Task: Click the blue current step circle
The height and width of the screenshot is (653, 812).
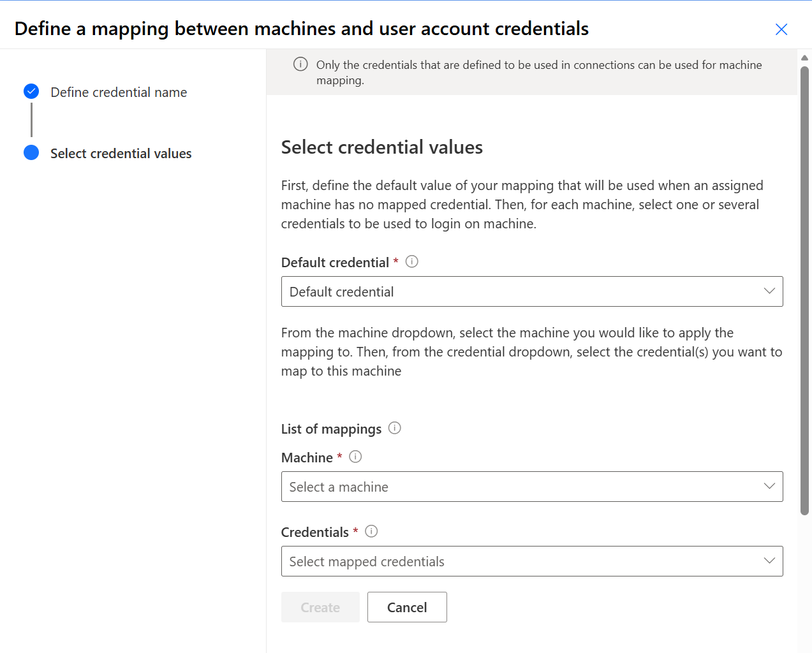Action: [31, 153]
